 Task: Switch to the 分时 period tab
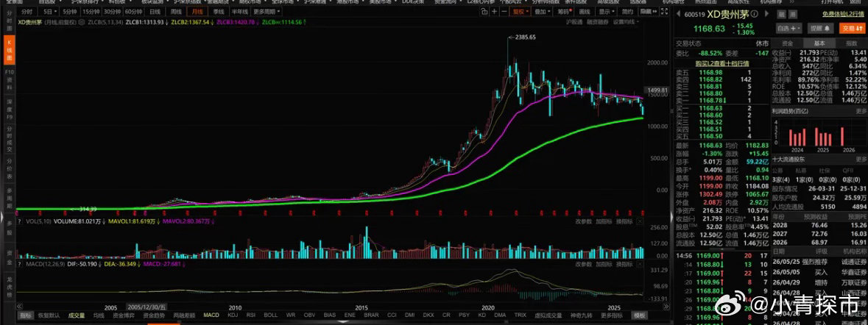[x=27, y=12]
